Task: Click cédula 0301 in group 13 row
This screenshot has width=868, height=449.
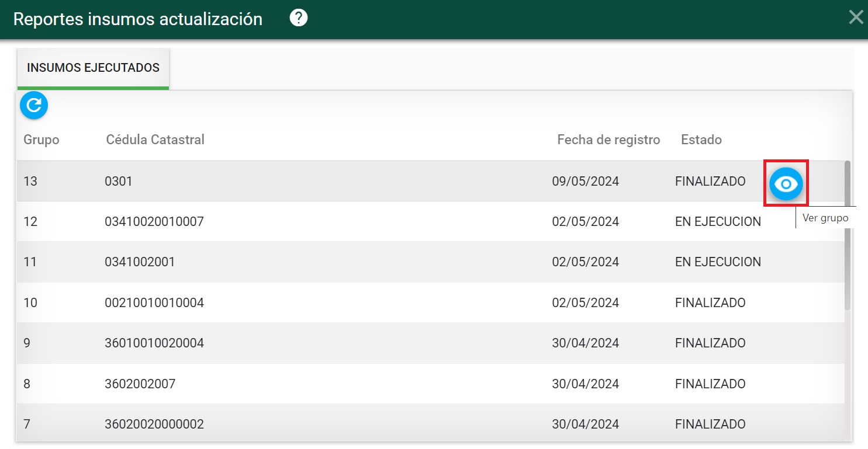Action: click(119, 182)
